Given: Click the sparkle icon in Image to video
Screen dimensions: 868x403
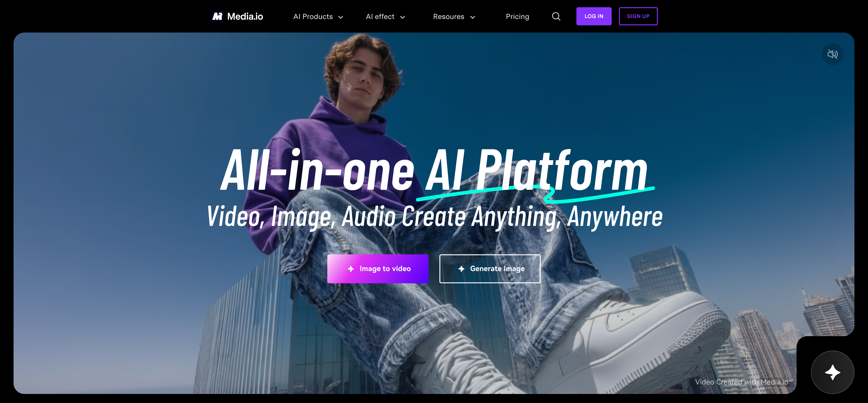Looking at the screenshot, I should [x=351, y=269].
